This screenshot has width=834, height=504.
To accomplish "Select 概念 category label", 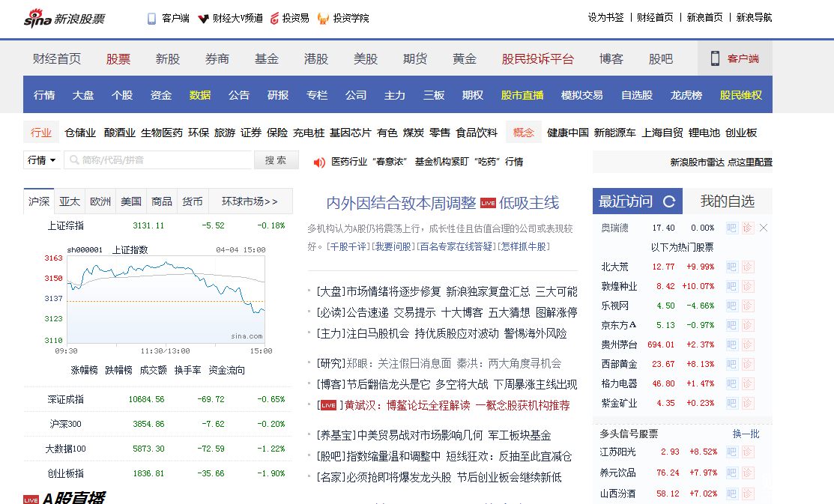I will click(523, 133).
